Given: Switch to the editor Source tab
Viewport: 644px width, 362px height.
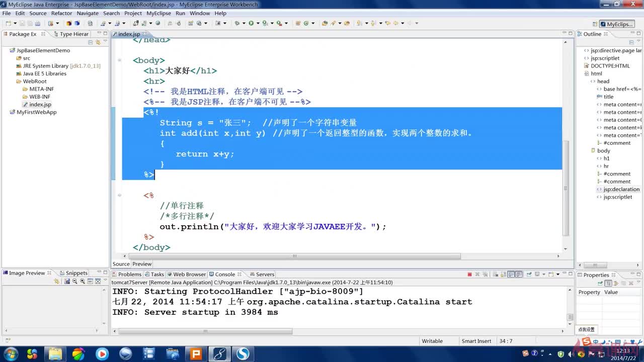Looking at the screenshot, I should [x=121, y=264].
